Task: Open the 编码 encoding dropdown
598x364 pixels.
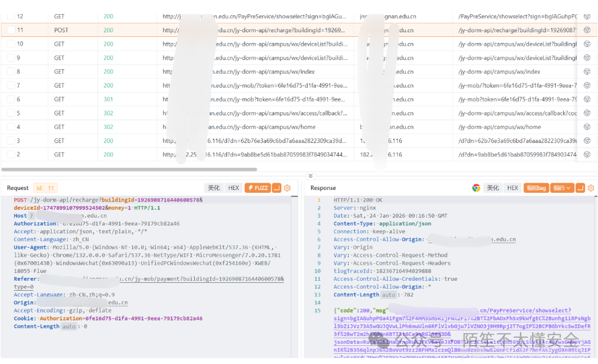Action: pyautogui.click(x=562, y=188)
